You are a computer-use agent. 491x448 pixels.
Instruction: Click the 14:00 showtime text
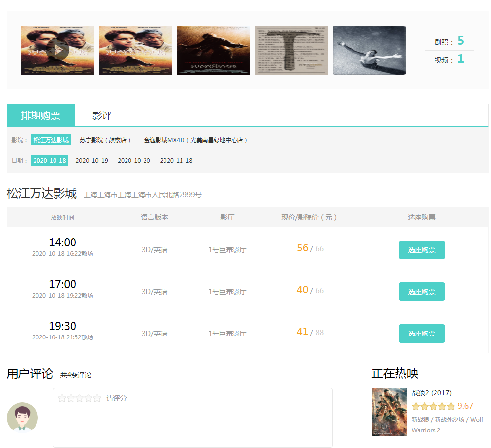[63, 243]
